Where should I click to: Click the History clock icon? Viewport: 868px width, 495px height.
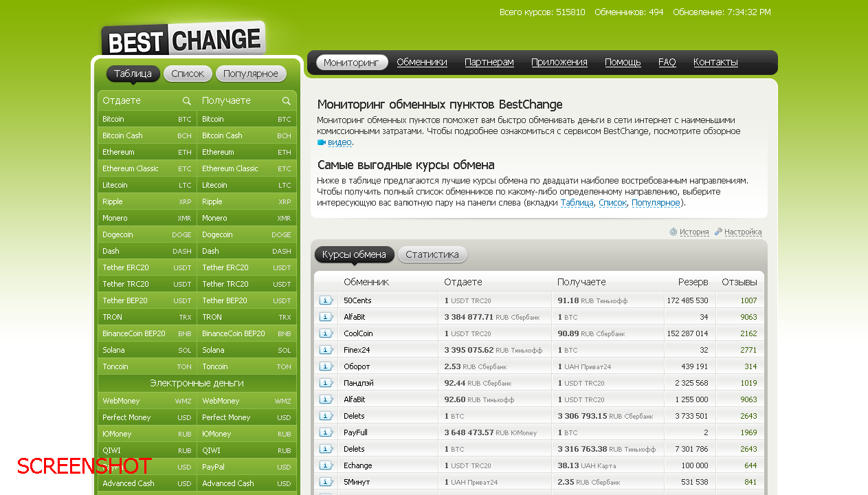click(674, 232)
